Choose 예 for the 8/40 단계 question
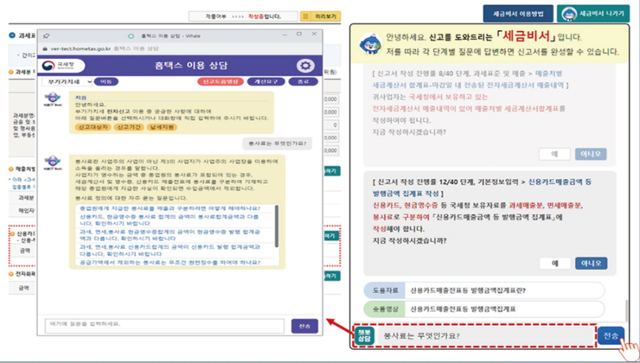640x363 pixels. [x=554, y=154]
